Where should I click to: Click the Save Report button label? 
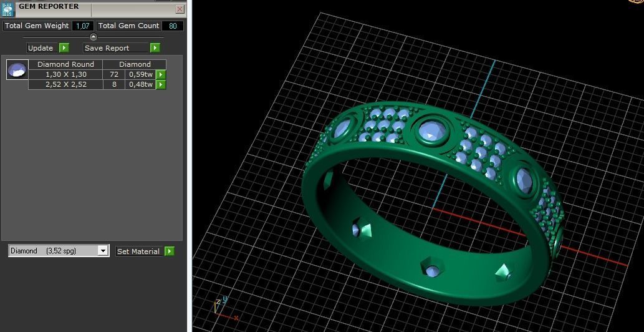click(116, 48)
